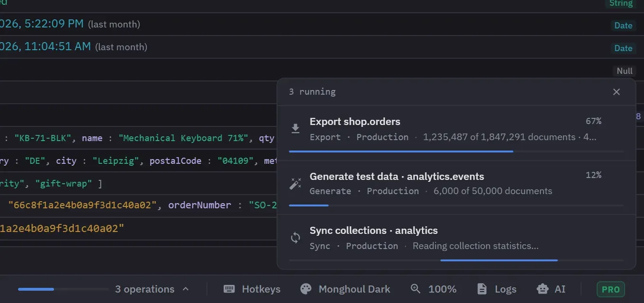This screenshot has width=644, height=303.
Task: Click the "Mechanical Keyboard 71%" value
Action: (x=184, y=138)
